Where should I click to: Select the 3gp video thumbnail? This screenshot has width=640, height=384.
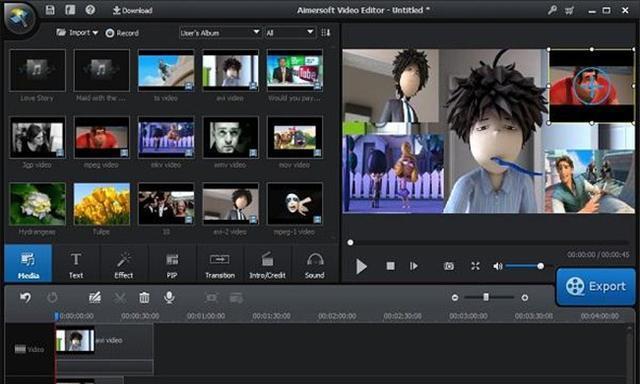pos(37,137)
